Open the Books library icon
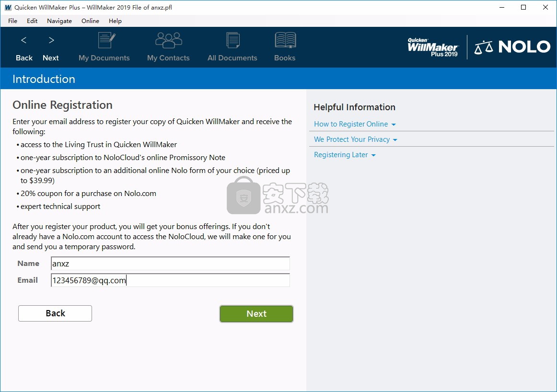The height and width of the screenshot is (392, 557). coord(285,47)
